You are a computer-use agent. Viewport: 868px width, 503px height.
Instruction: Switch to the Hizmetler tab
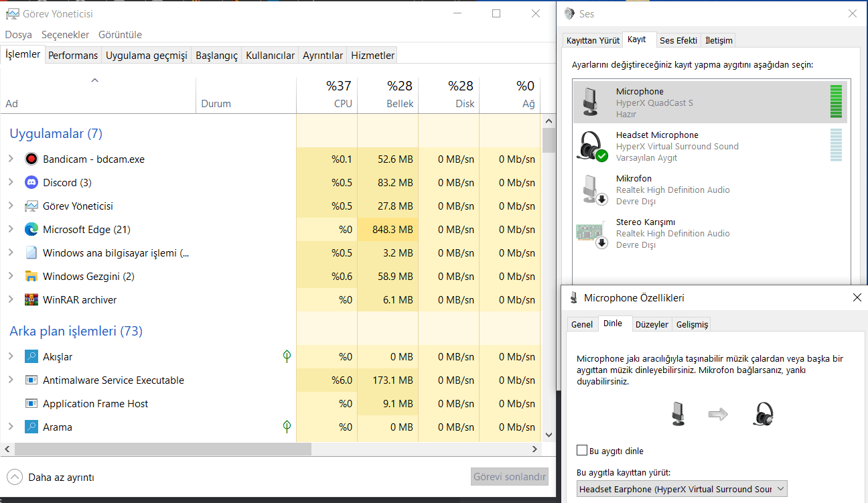[373, 56]
